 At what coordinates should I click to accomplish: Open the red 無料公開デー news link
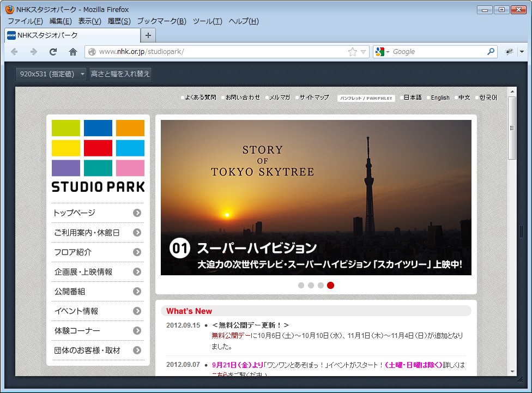tap(231, 336)
